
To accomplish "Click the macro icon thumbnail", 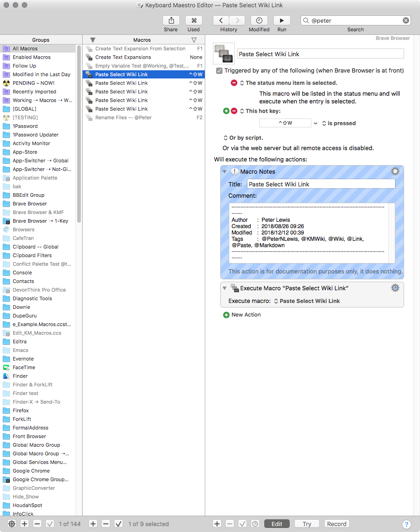I will point(224,54).
